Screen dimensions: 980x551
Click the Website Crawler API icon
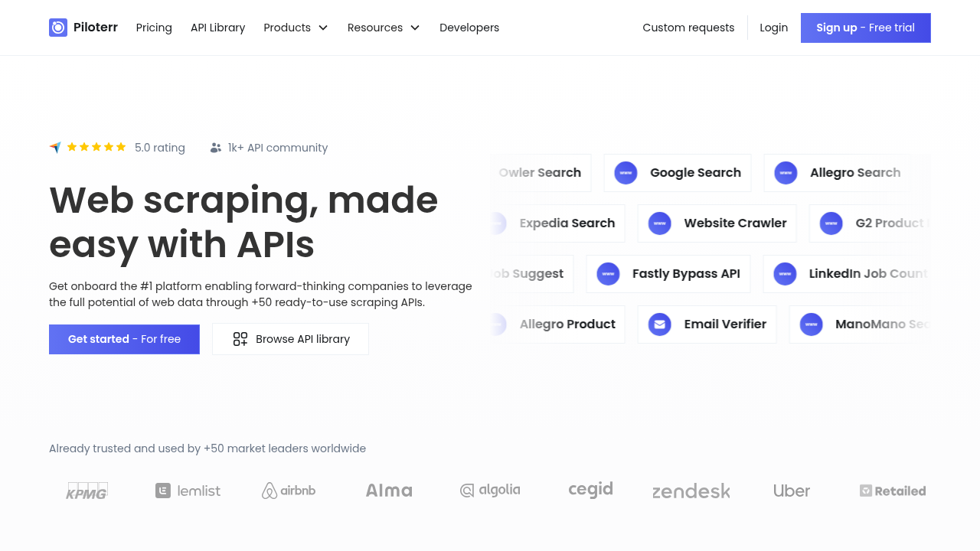[x=659, y=223]
